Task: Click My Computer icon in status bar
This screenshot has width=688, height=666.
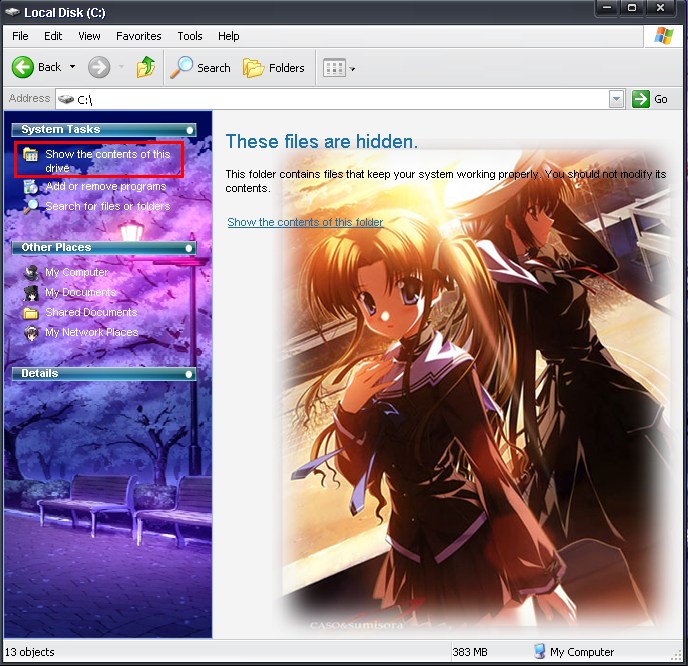Action: click(539, 652)
